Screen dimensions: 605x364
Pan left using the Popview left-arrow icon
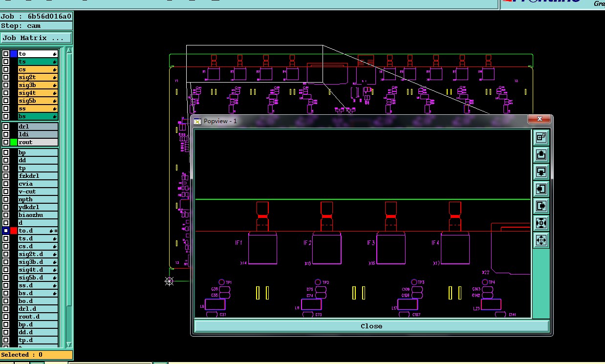click(x=541, y=189)
